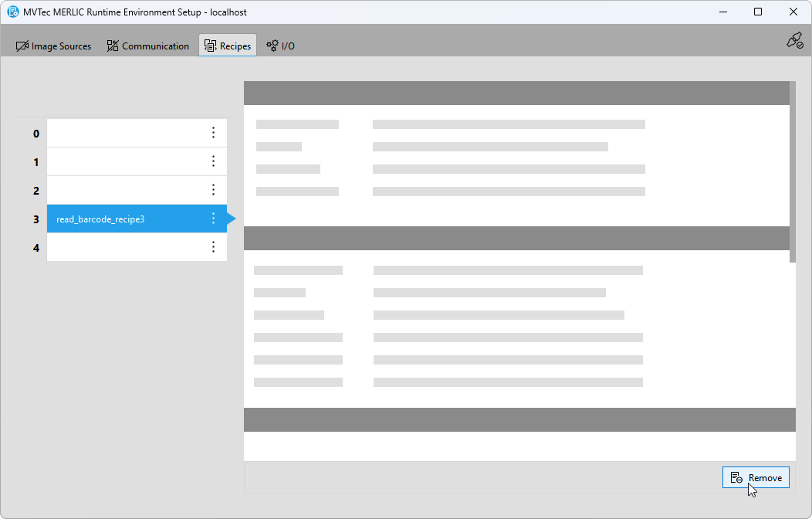Open the Image Sources tab

[x=54, y=46]
